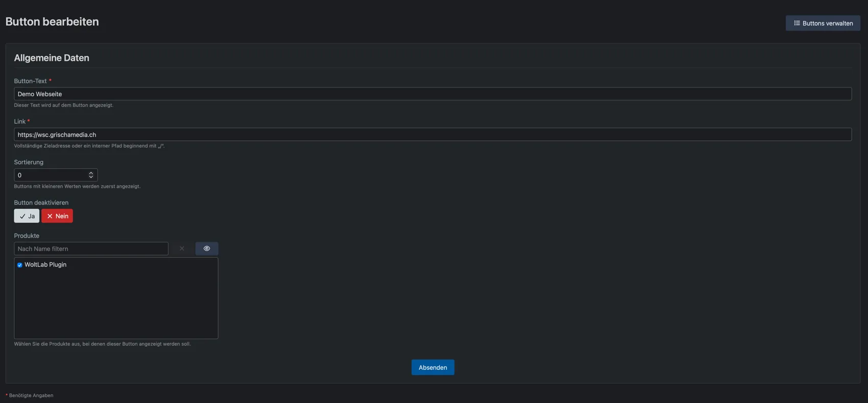Clear the product name filter
Screen dimensions: 868x403
click(x=182, y=249)
